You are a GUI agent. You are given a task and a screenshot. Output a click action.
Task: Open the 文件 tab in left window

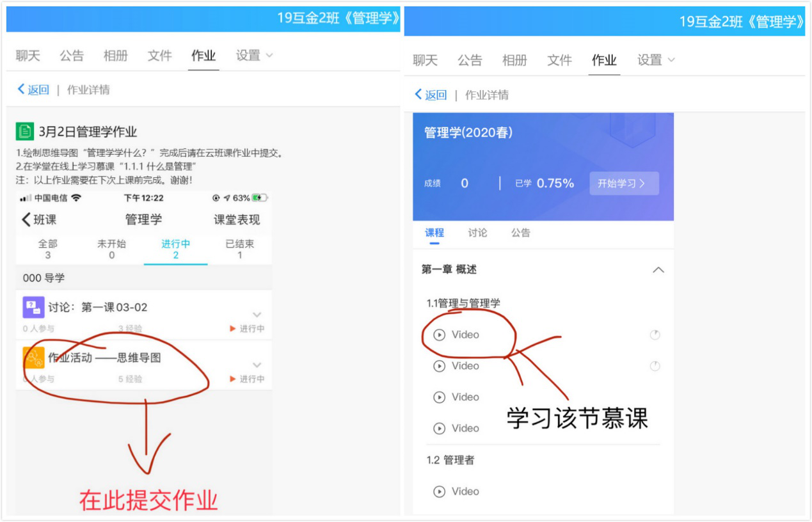(x=160, y=56)
